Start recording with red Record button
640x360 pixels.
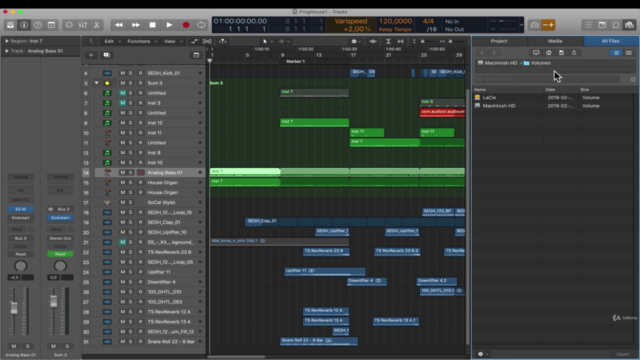(x=186, y=25)
